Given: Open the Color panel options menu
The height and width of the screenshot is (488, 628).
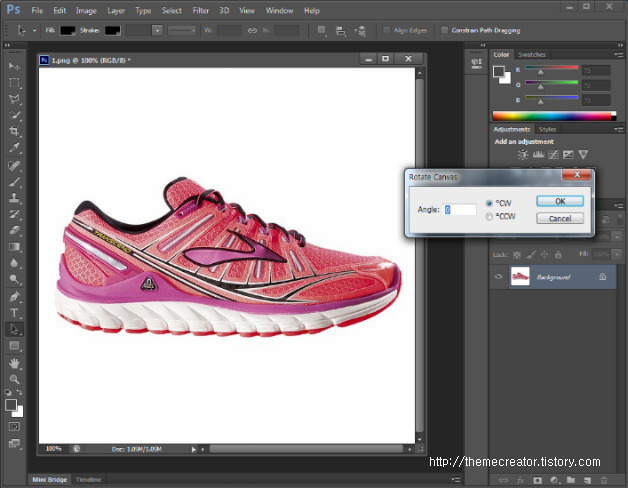Looking at the screenshot, I should [618, 54].
